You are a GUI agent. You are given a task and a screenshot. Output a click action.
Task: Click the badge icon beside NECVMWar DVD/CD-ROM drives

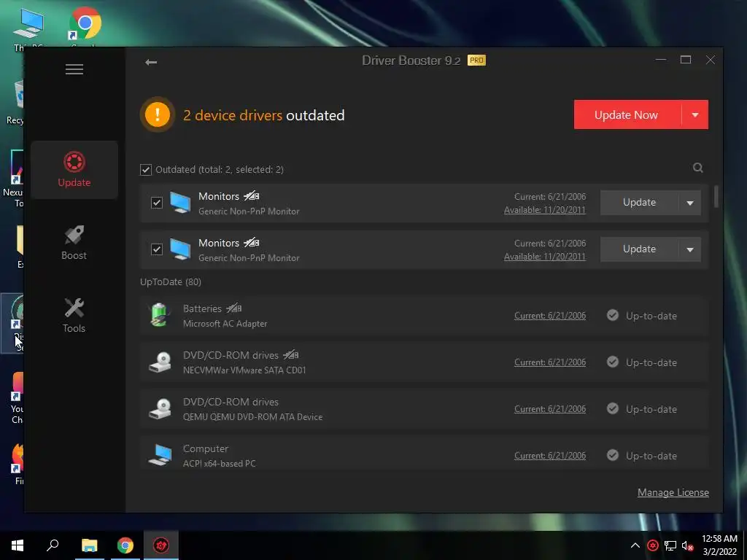pyautogui.click(x=290, y=355)
